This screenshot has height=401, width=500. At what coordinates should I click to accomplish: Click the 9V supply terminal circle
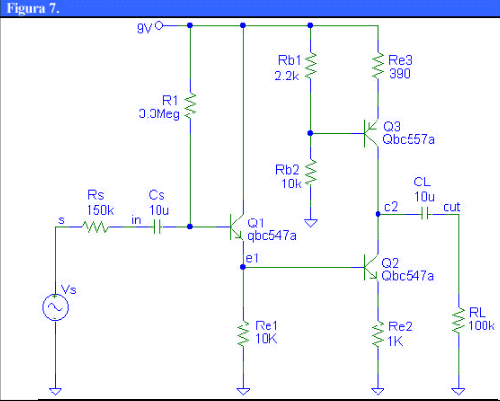click(159, 25)
